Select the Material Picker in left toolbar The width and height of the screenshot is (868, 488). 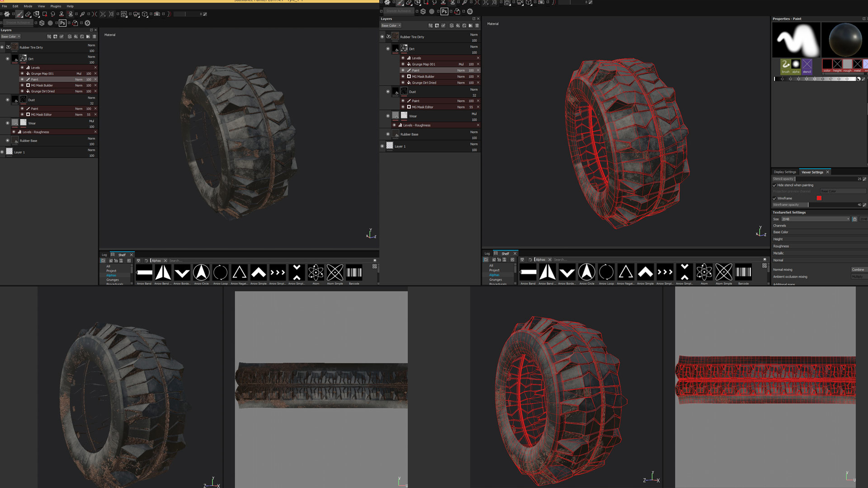[x=82, y=14]
